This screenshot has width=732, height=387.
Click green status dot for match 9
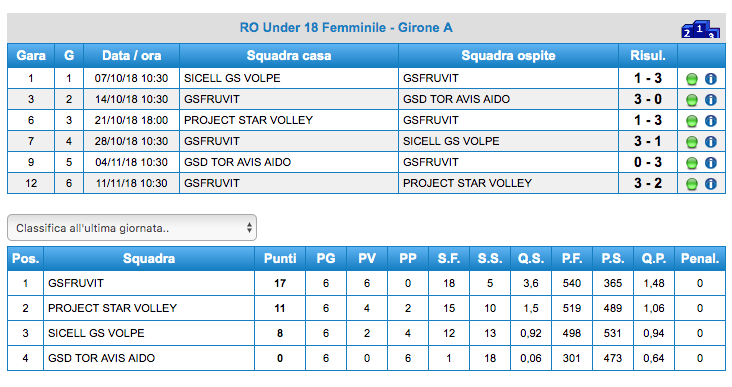coord(692,163)
